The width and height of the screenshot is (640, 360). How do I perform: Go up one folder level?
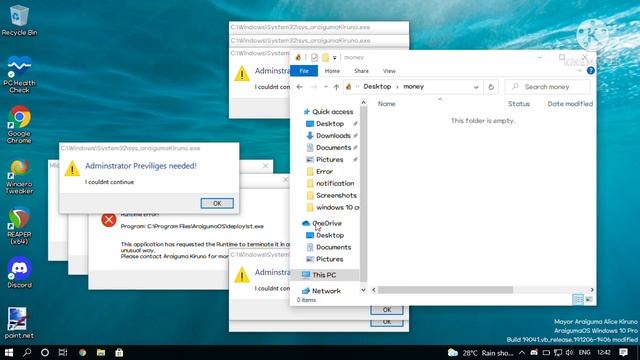[x=336, y=87]
